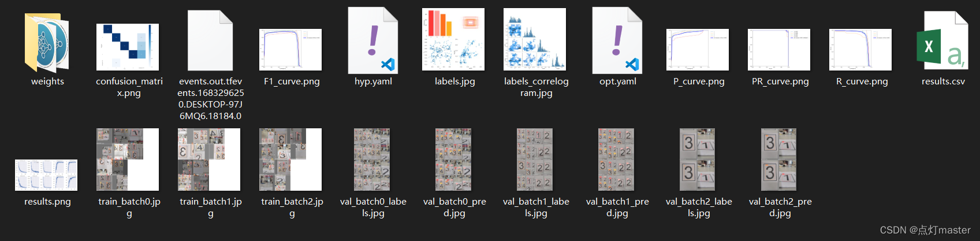Screen dimensions: 980x241
Task: Select val_batch1_pred.jpg thumbnail
Action: pyautogui.click(x=616, y=160)
